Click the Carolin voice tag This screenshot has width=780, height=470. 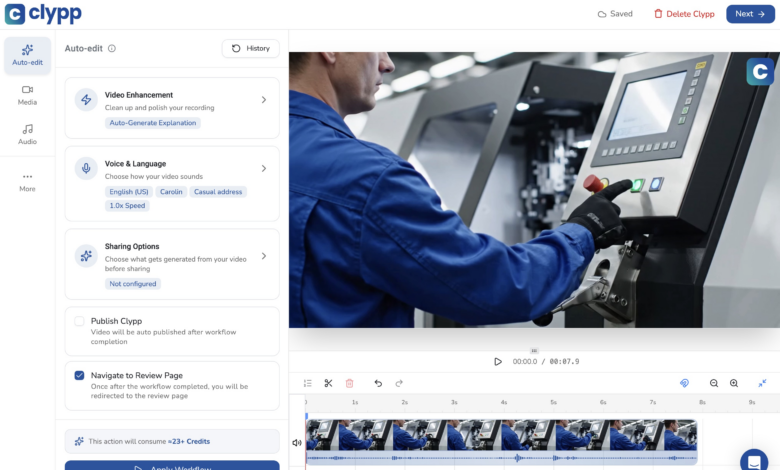(171, 191)
